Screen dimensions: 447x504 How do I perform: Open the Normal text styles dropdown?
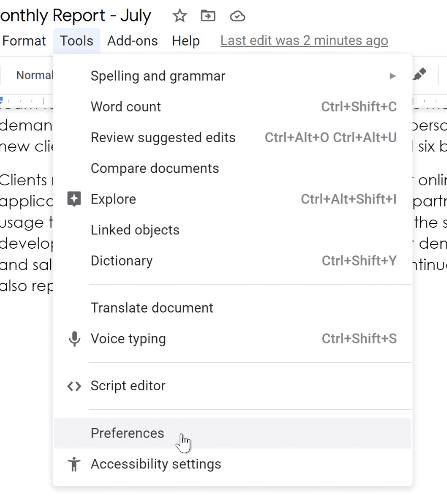pyautogui.click(x=35, y=75)
